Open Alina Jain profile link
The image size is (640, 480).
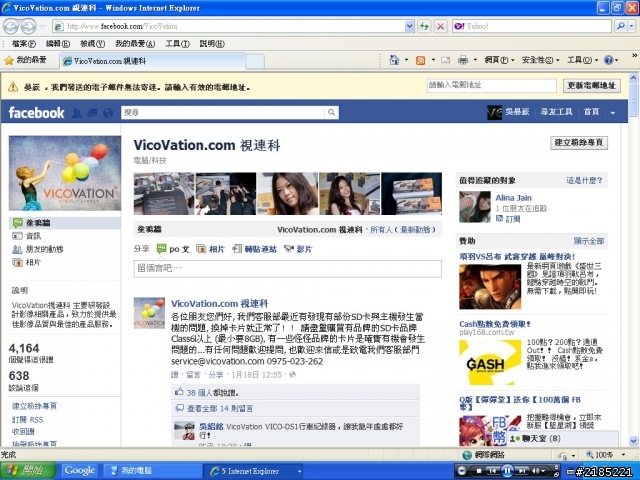click(513, 198)
